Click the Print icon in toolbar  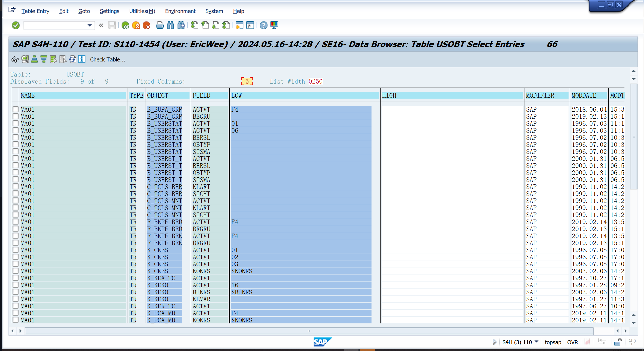(160, 25)
